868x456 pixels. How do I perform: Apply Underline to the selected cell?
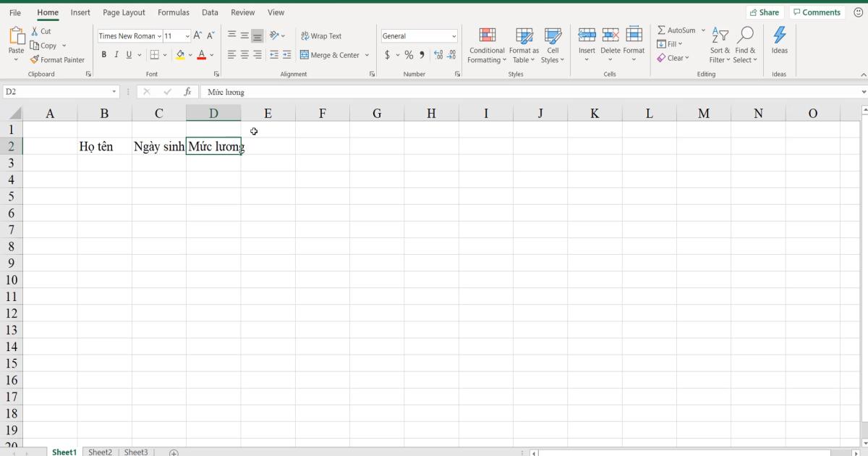tap(129, 54)
